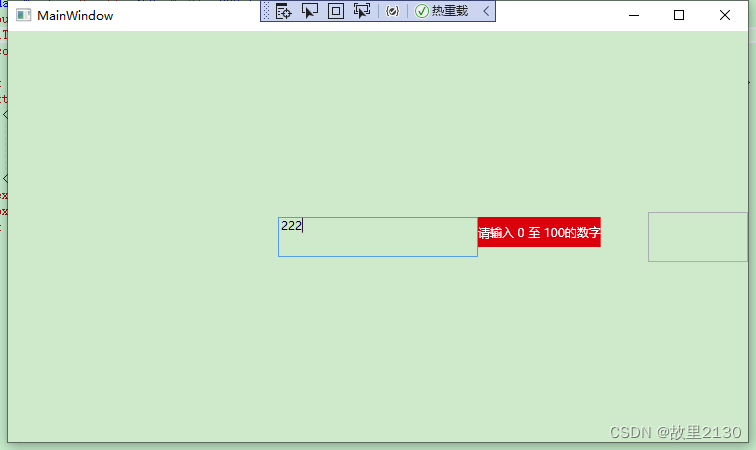Click the MainWindow title text
This screenshot has height=450, width=756.
click(75, 16)
